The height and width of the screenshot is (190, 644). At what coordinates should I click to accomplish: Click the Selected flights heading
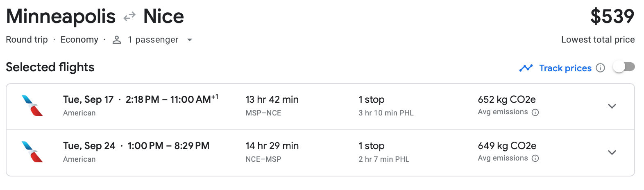pos(50,67)
